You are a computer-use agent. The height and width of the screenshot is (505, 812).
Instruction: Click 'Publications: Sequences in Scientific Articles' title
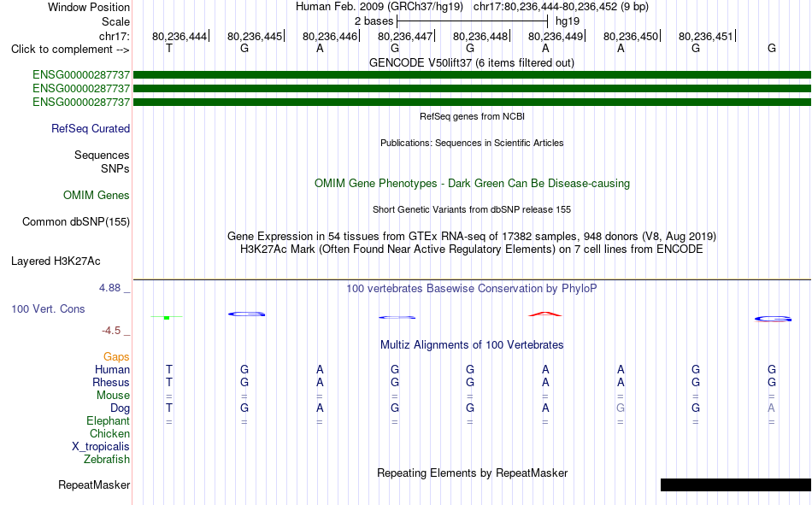coord(472,143)
